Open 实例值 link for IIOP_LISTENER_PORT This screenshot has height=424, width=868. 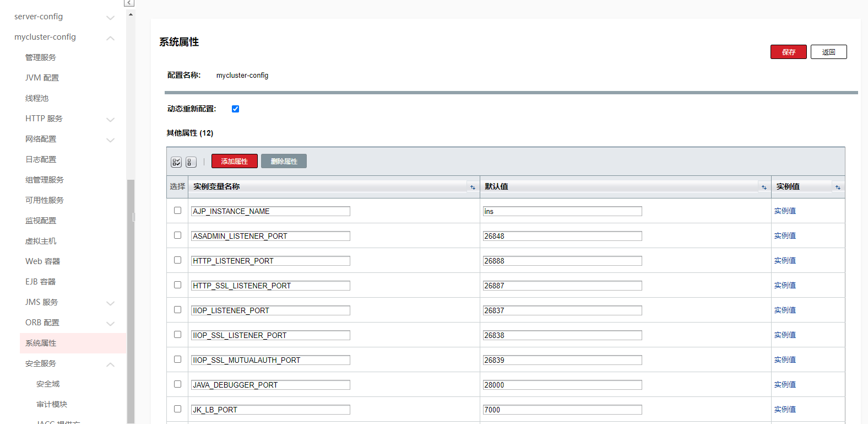784,310
